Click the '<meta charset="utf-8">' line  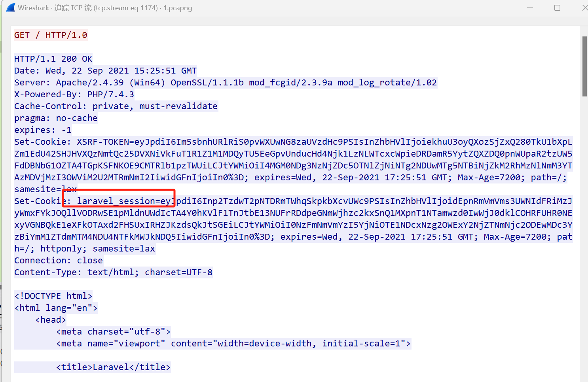click(x=114, y=332)
